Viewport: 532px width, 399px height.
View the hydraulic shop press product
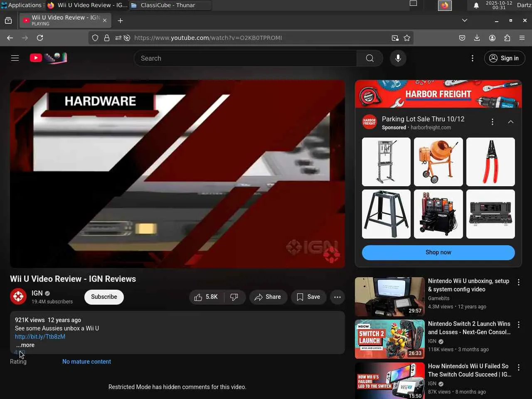(x=386, y=162)
